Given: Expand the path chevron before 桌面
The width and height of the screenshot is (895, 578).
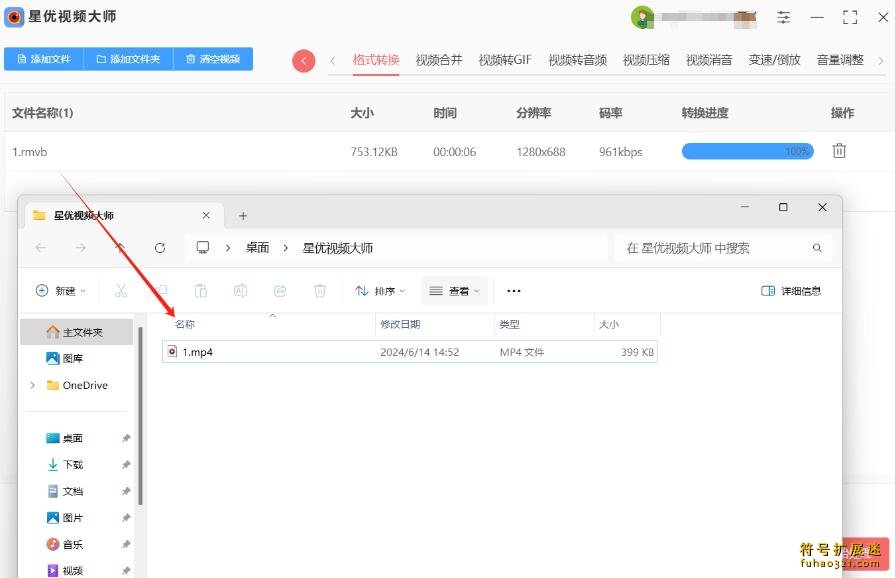Looking at the screenshot, I should (228, 248).
